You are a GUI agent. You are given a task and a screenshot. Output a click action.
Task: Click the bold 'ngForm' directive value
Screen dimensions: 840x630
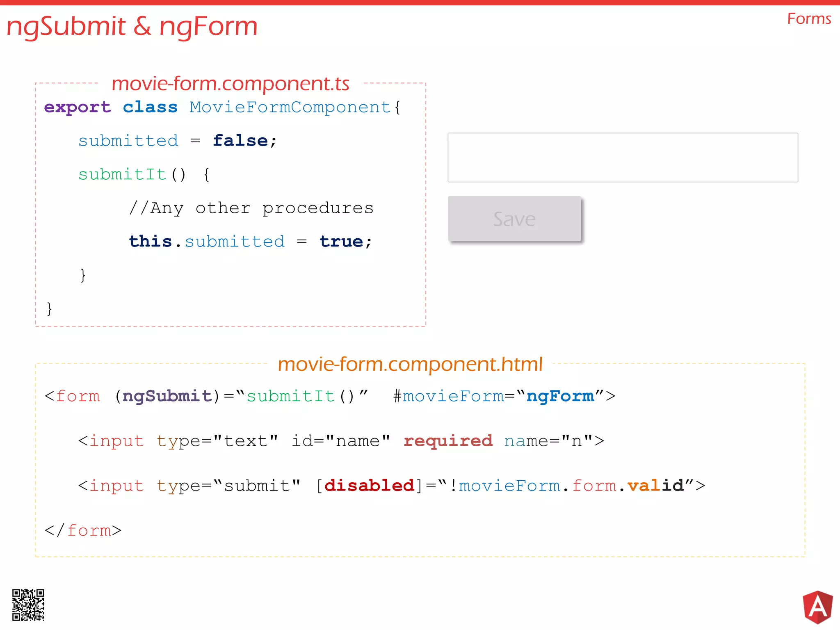coord(560,396)
